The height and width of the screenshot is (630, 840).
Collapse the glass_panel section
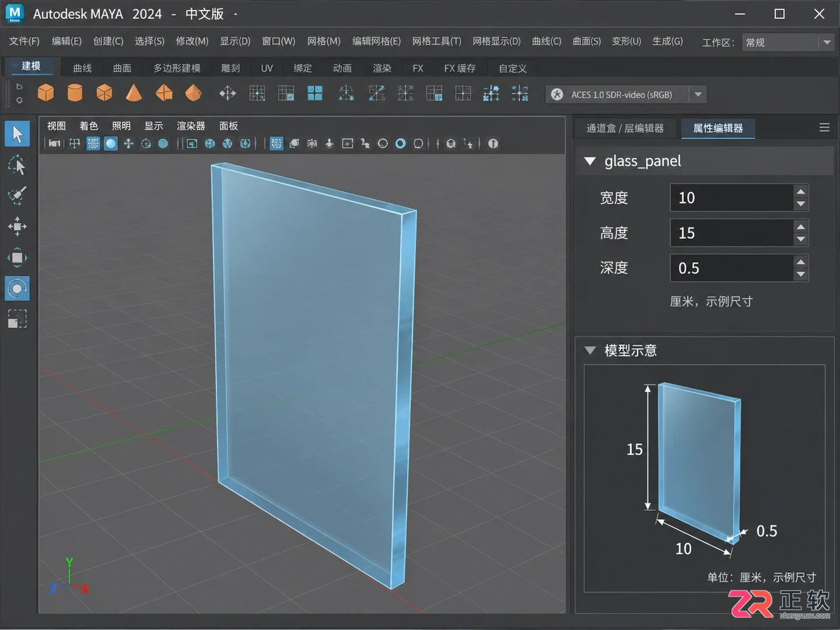[x=590, y=161]
